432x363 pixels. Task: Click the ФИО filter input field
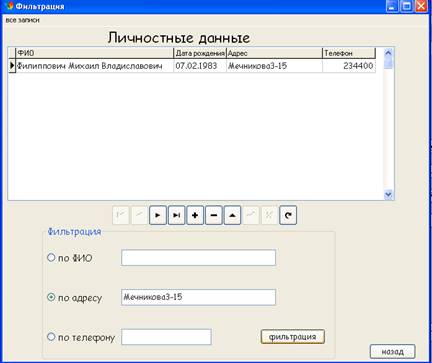pos(198,257)
